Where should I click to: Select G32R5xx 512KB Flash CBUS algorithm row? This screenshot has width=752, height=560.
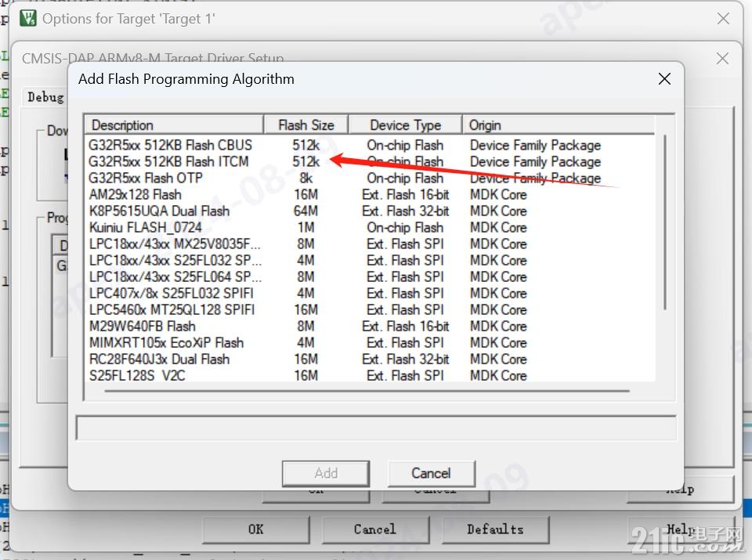369,145
